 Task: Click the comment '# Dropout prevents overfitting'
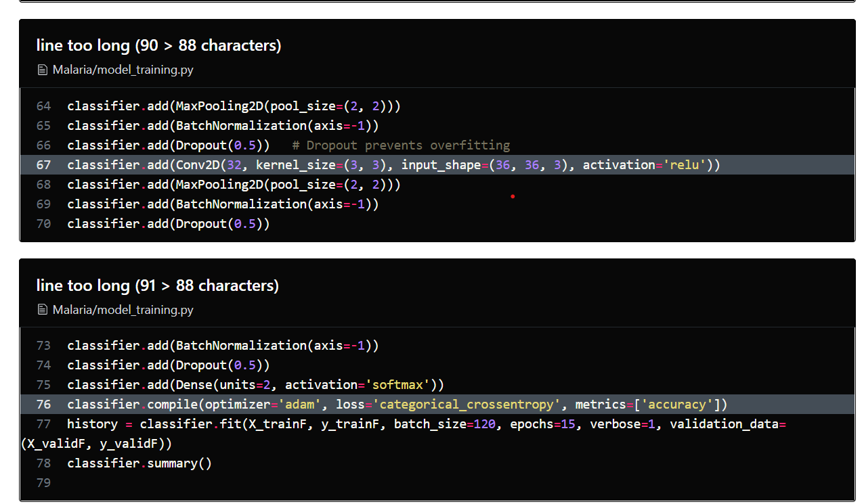point(401,145)
